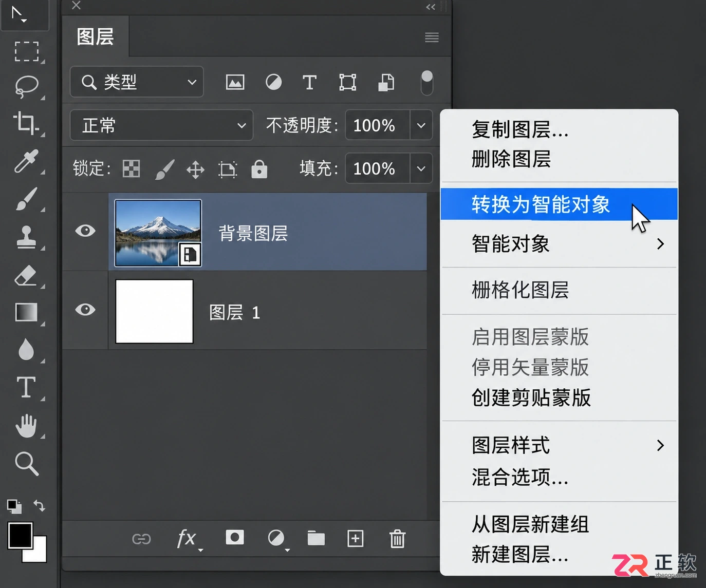Toggle lock image pixels brush icon
The image size is (706, 588).
pyautogui.click(x=164, y=169)
